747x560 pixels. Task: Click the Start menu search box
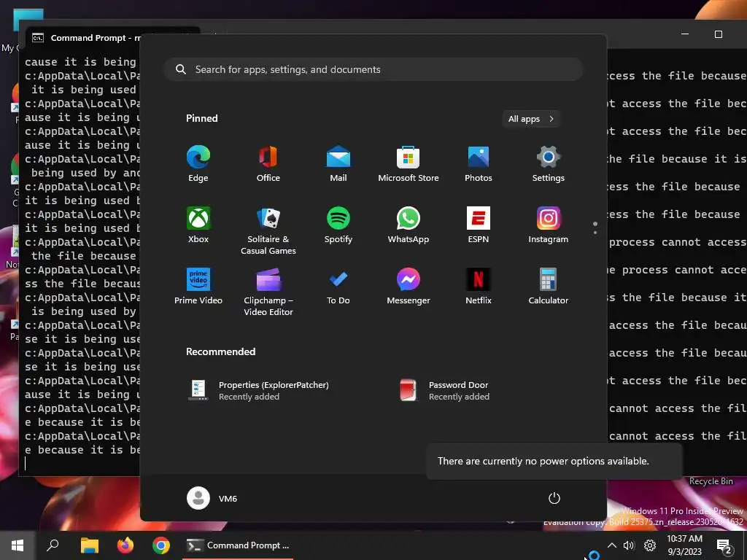click(x=373, y=69)
